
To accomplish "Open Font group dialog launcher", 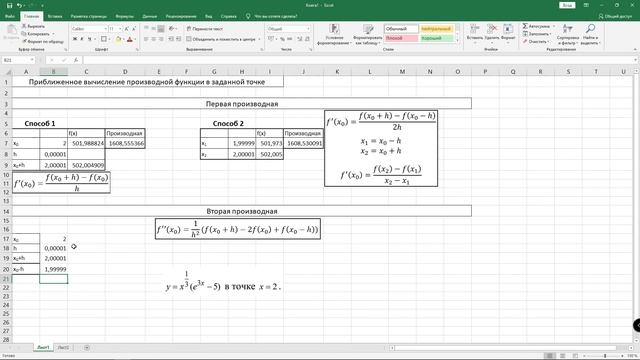I will tap(137, 49).
